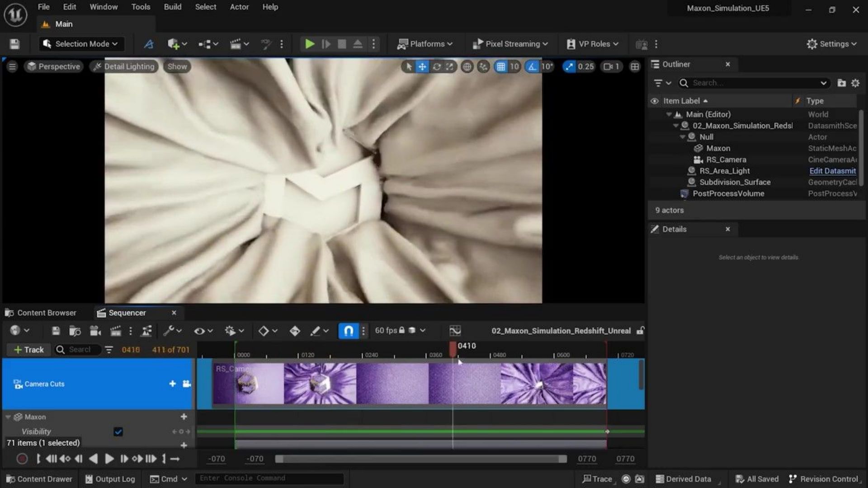Select the Lasso/transform icon in toolbar
This screenshot has width=868, height=488.
pyautogui.click(x=147, y=43)
